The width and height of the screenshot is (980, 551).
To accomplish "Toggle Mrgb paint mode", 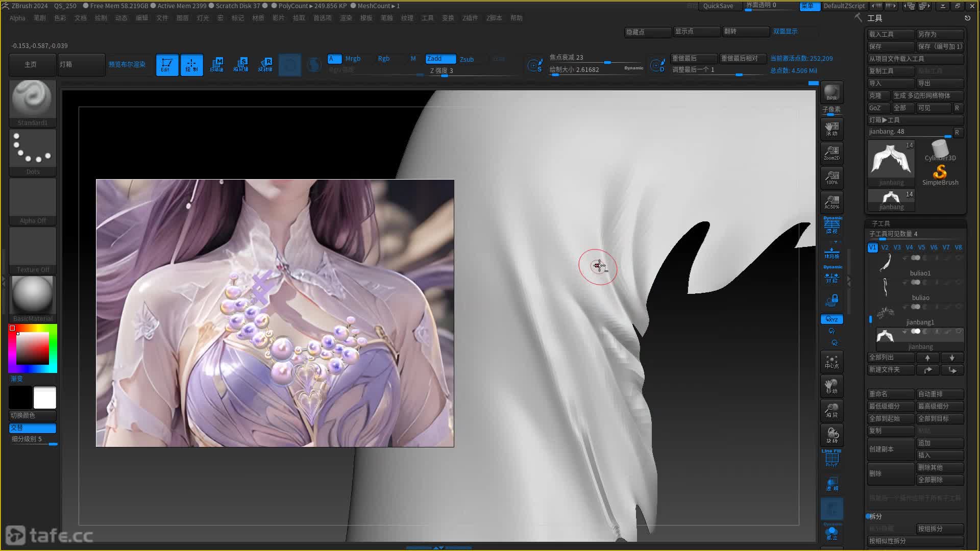I will [x=353, y=59].
